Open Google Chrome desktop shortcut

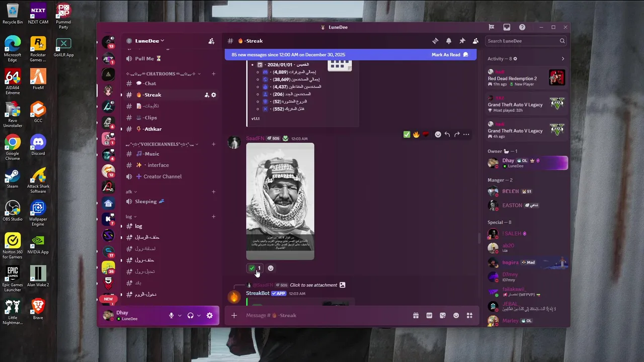pyautogui.click(x=13, y=147)
